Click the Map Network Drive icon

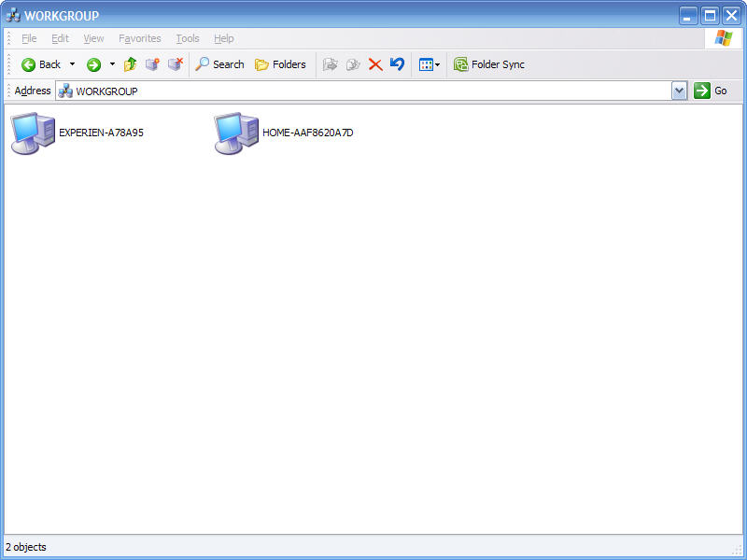point(152,64)
